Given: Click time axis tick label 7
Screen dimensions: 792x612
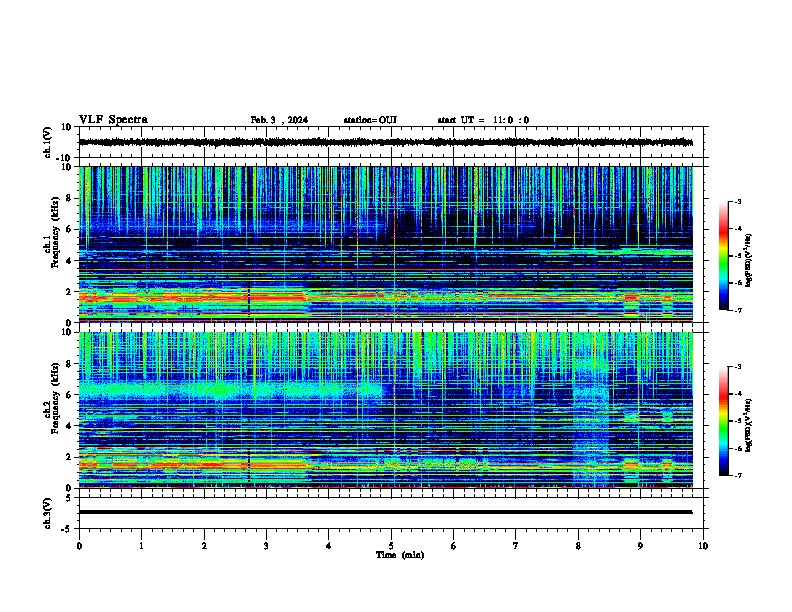Looking at the screenshot, I should click(x=516, y=546).
